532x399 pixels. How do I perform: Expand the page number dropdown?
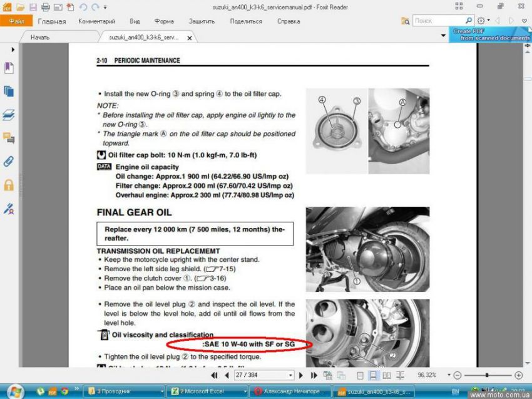tap(290, 375)
